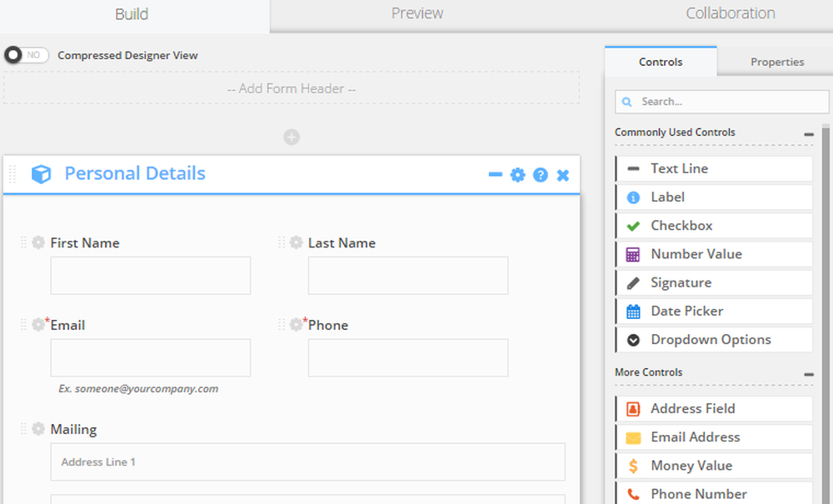Click the Dropdown Options chevron icon
Screen dimensions: 833x504
click(x=633, y=340)
